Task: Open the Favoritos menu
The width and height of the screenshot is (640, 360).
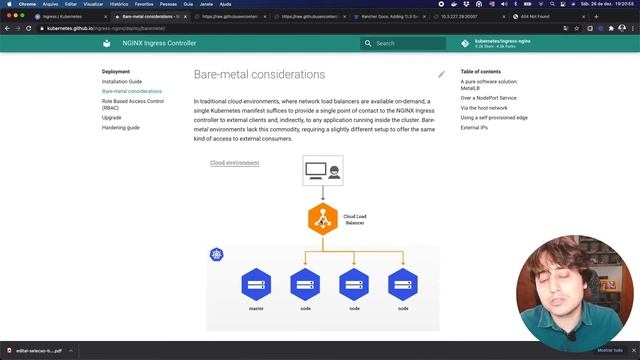Action: [x=144, y=4]
